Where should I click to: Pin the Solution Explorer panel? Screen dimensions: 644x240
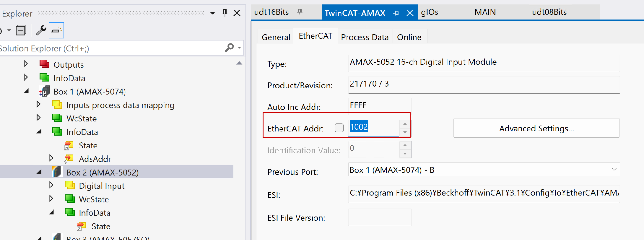click(225, 13)
